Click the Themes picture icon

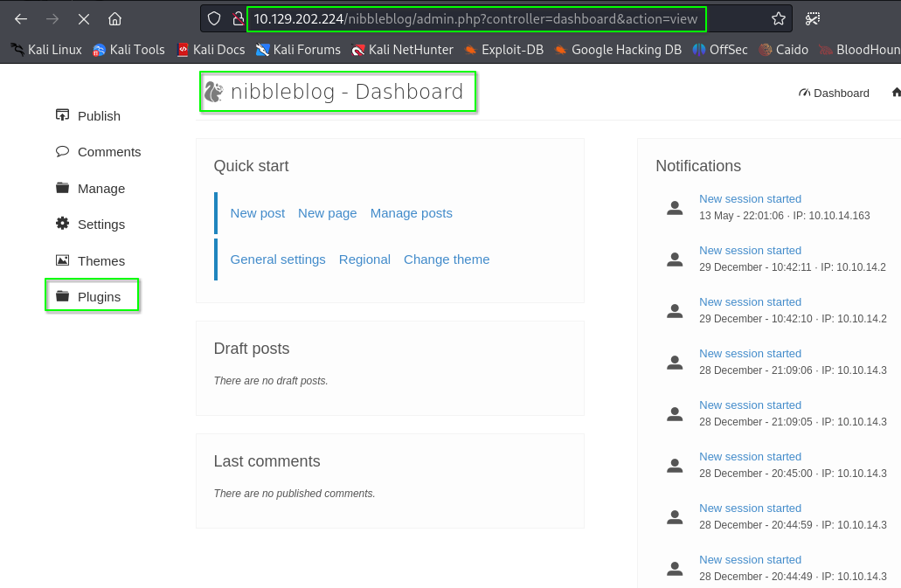62,260
